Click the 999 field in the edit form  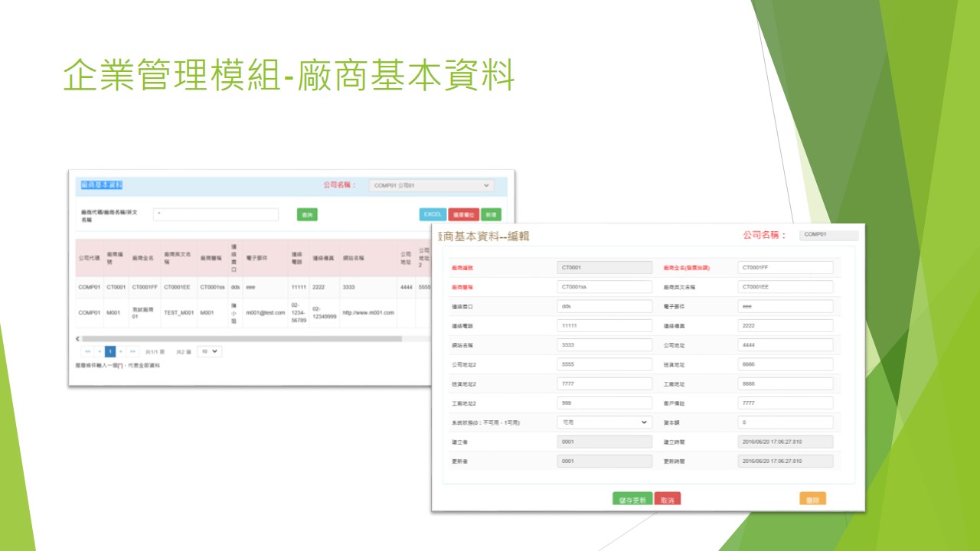click(x=605, y=403)
